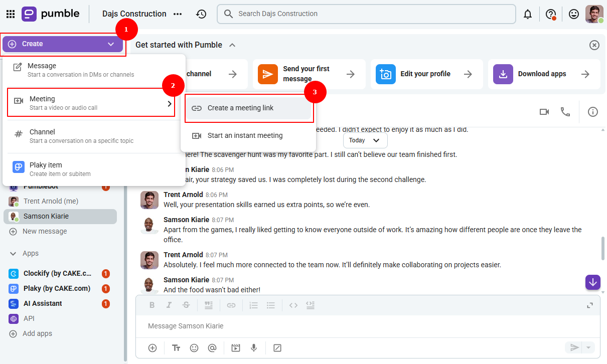607x364 pixels.
Task: Add an attachment with the plus icon
Action: 153,348
